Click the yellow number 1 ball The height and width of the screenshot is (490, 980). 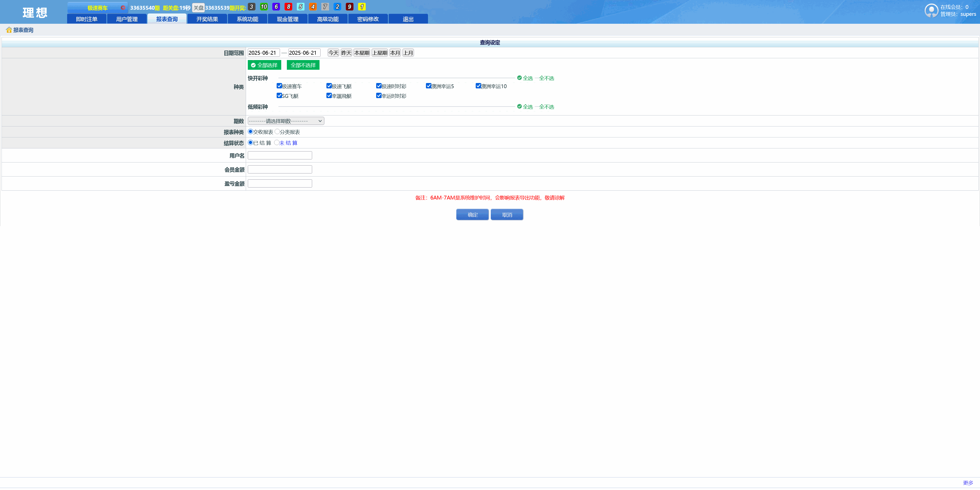(x=362, y=7)
